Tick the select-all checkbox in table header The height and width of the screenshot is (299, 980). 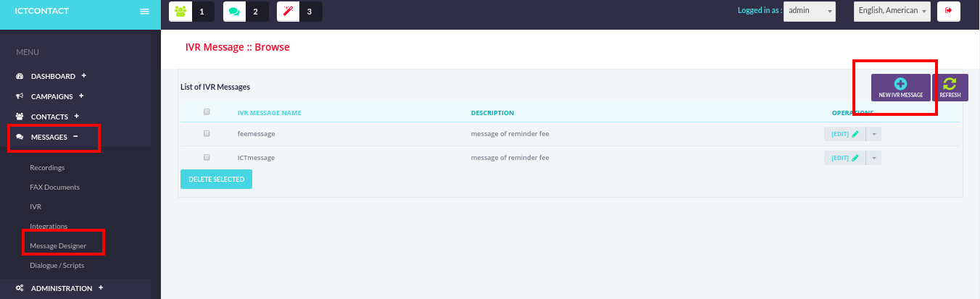click(x=207, y=112)
